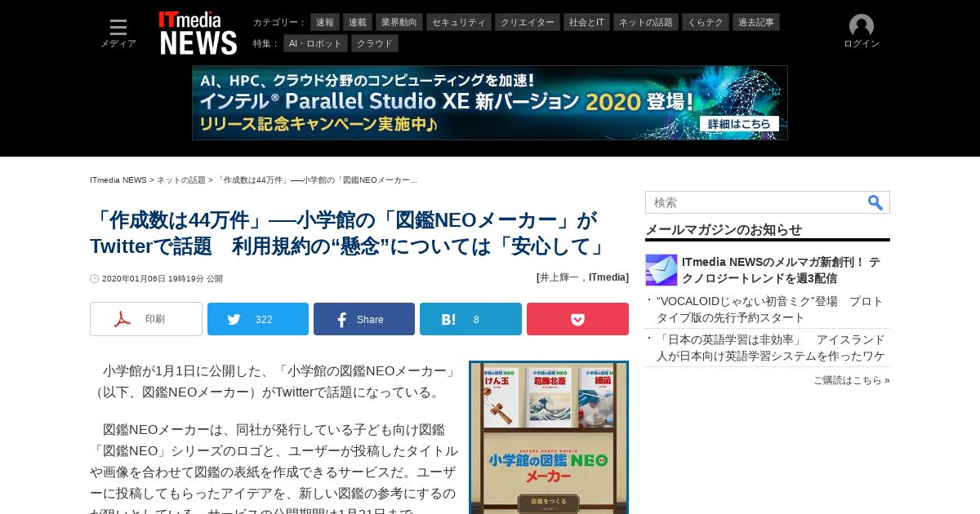
Task: Select the 速報 category
Action: pos(325,22)
